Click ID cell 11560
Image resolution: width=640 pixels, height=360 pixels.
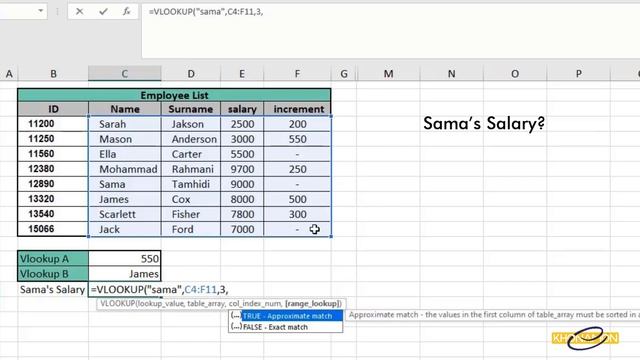pyautogui.click(x=53, y=154)
